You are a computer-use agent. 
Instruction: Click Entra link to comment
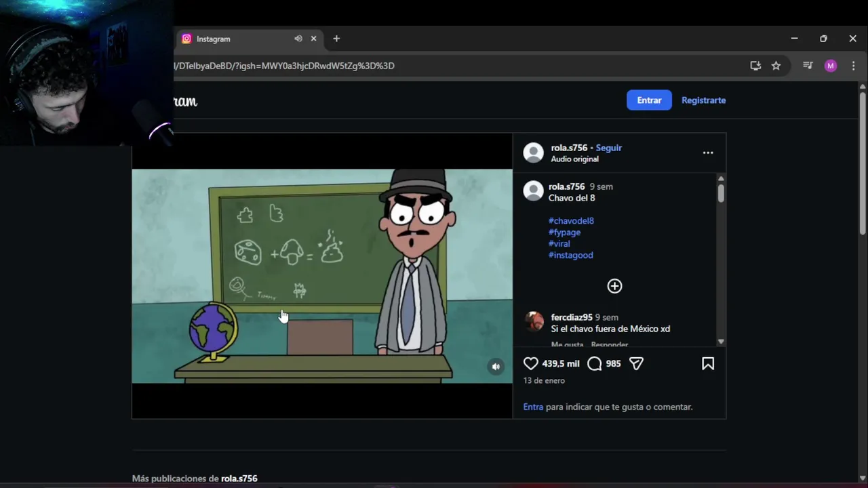pos(533,407)
